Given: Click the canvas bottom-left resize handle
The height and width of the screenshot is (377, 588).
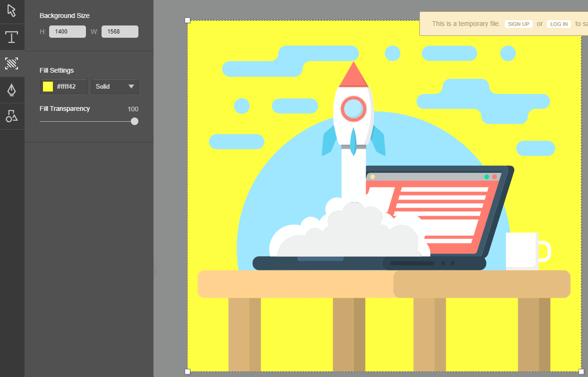Looking at the screenshot, I should [187, 371].
